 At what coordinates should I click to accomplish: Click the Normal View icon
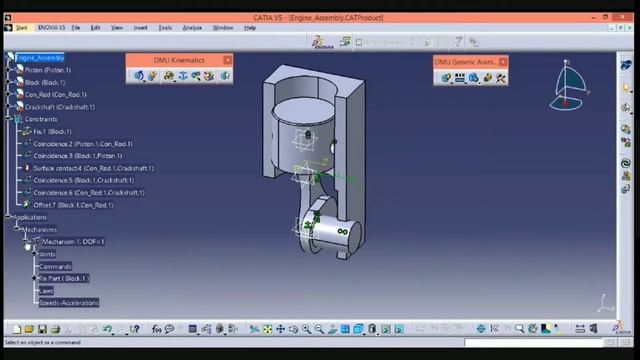[x=332, y=329]
